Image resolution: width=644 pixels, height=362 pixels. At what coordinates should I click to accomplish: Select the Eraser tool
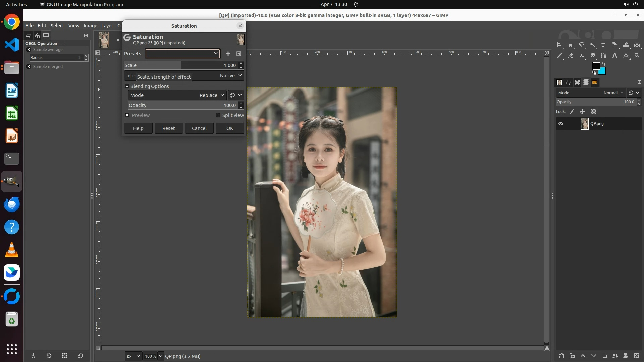click(571, 56)
